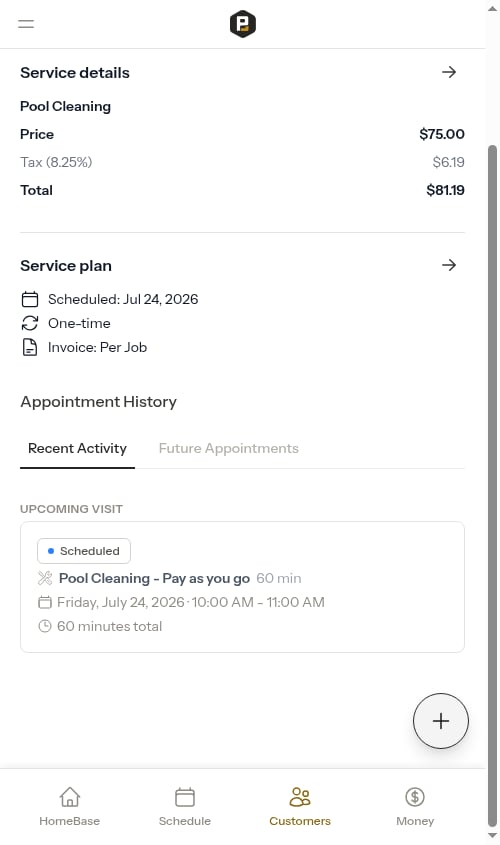Click the recurring arrows icon beside One-time
The image size is (500, 845).
pos(30,323)
